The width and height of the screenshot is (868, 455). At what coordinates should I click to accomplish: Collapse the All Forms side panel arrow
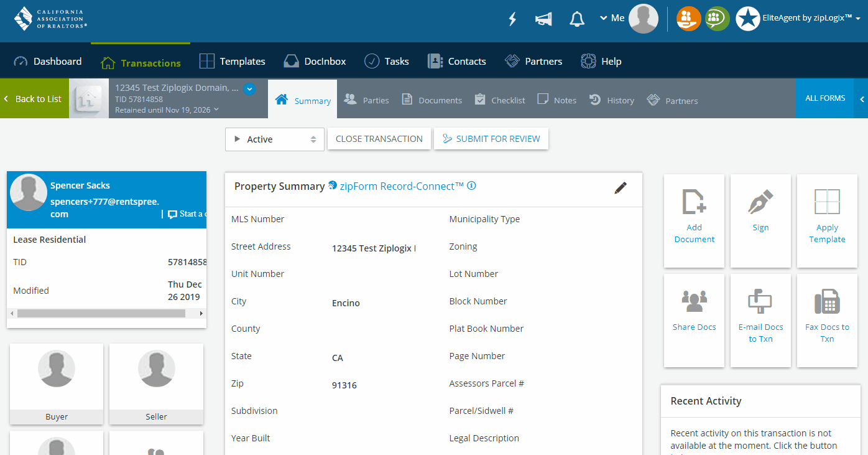tap(862, 98)
